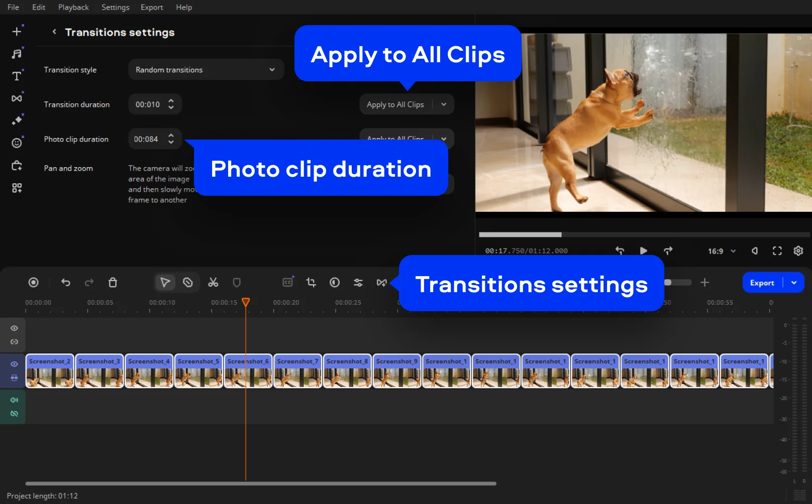This screenshot has width=812, height=504.
Task: Click the Undo arrow in timeline toolbar
Action: click(66, 283)
